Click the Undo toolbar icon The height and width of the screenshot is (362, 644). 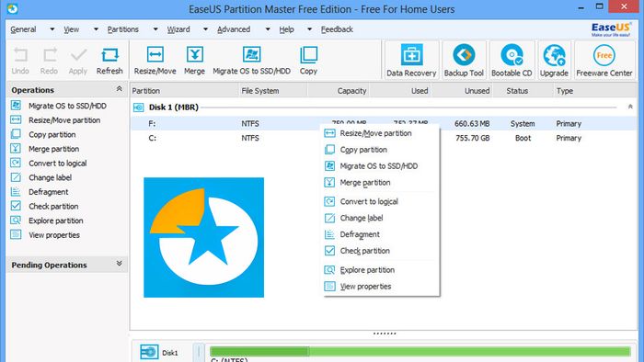pyautogui.click(x=20, y=55)
